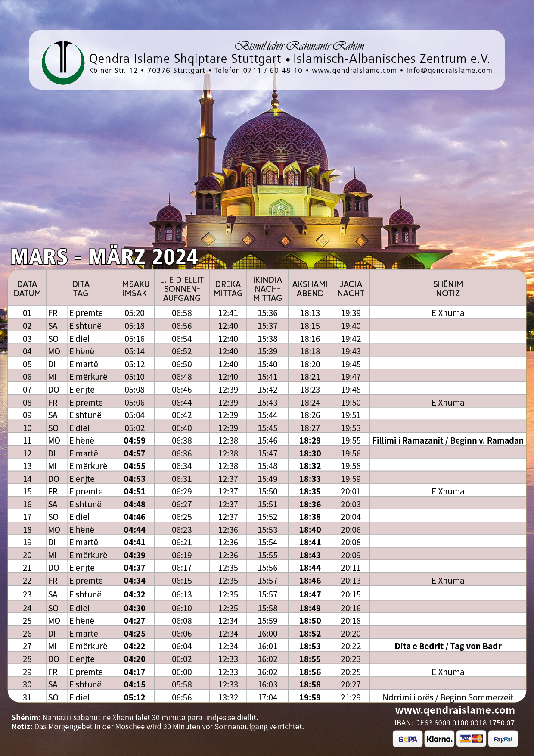Open www.qendraislame.com link in header
This screenshot has width=534, height=756.
click(354, 70)
